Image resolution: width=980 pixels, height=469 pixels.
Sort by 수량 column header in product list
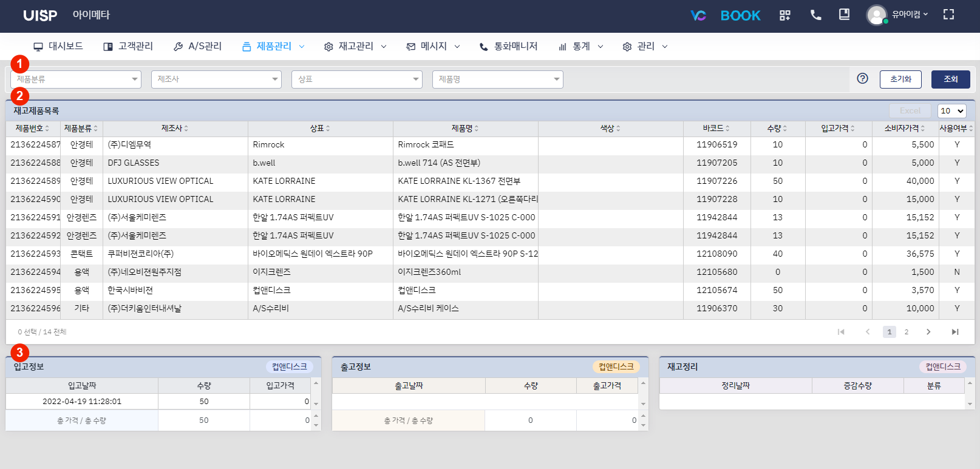(777, 128)
